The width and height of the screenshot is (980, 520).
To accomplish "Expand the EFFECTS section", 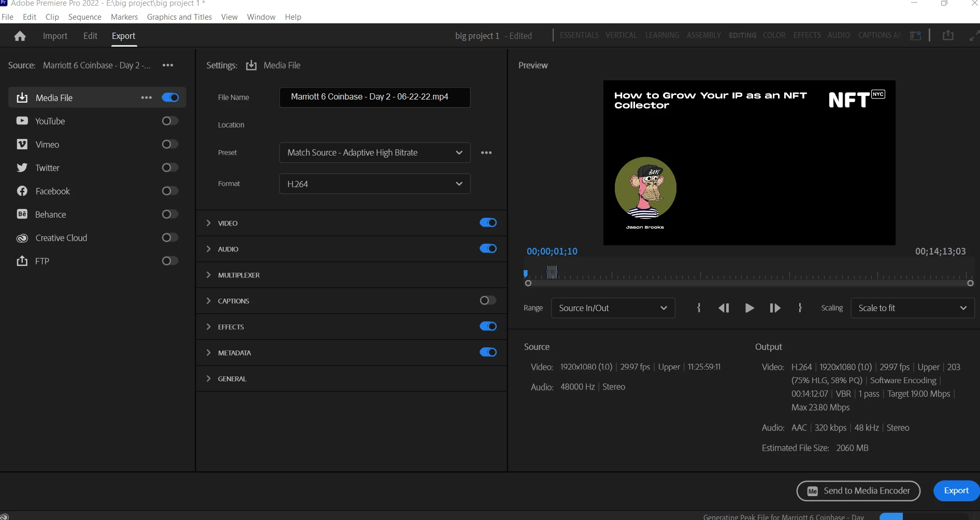I will pyautogui.click(x=209, y=327).
